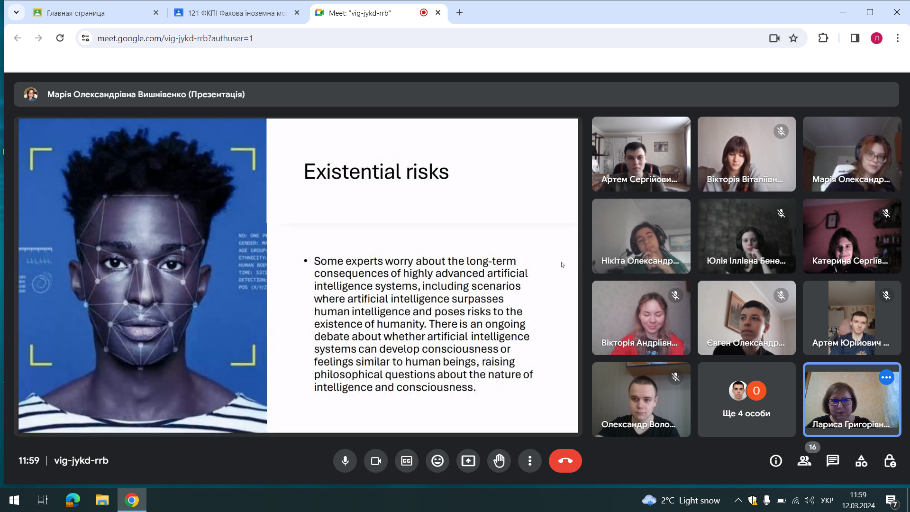The width and height of the screenshot is (910, 512).
Task: Expand the Chrome tab search dropdown arrow
Action: [15, 12]
